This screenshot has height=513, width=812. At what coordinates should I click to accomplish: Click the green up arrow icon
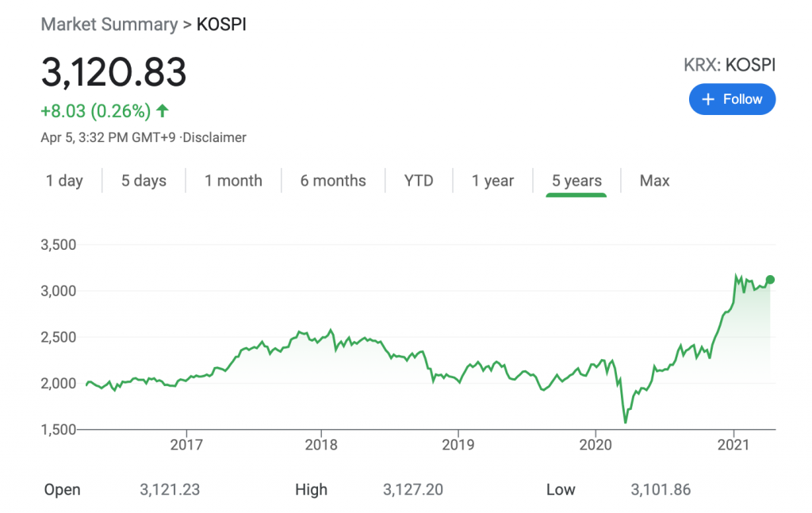click(163, 110)
